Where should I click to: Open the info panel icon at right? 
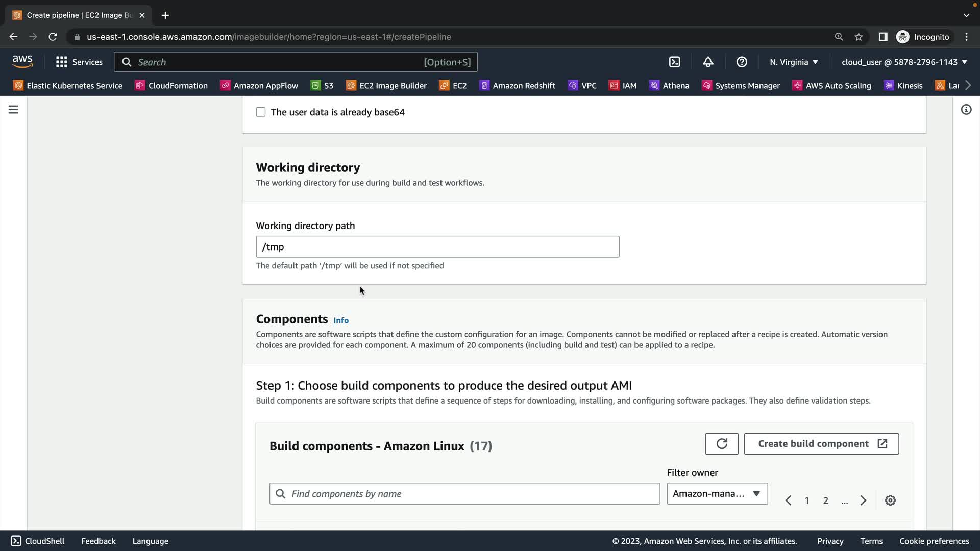[x=966, y=110]
